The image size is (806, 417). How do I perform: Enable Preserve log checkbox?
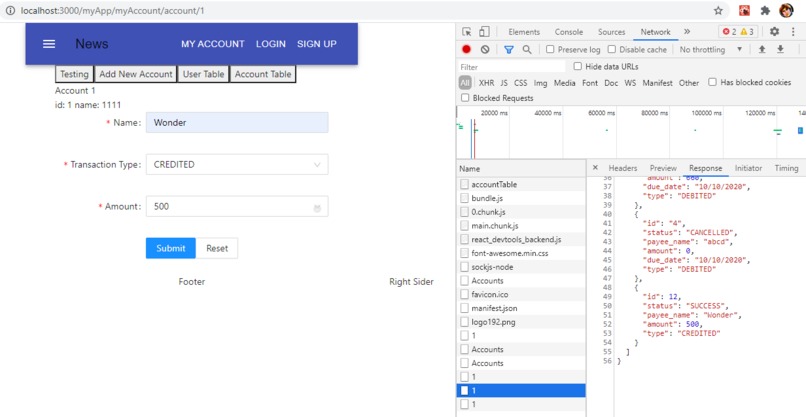(x=550, y=49)
